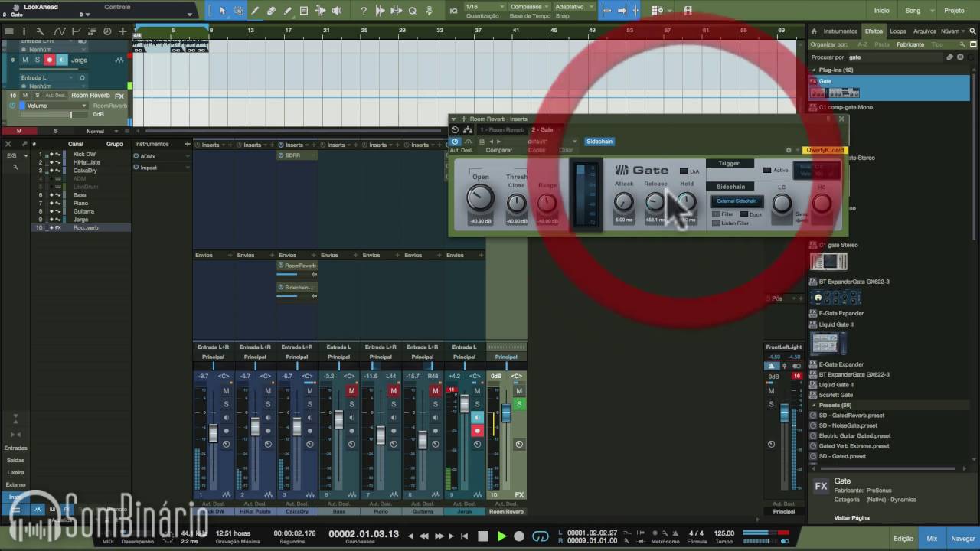Click the green Play button
This screenshot has width=980, height=551.
[x=501, y=536]
